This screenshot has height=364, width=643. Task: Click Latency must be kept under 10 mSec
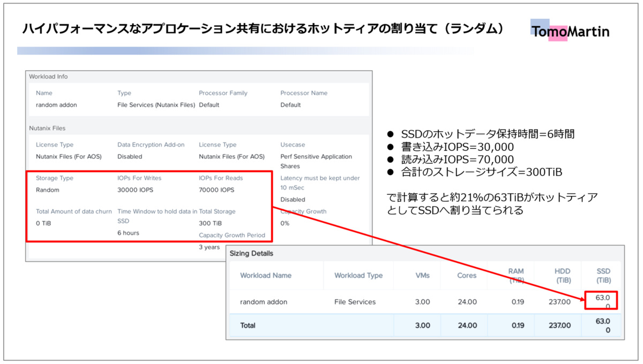click(320, 183)
